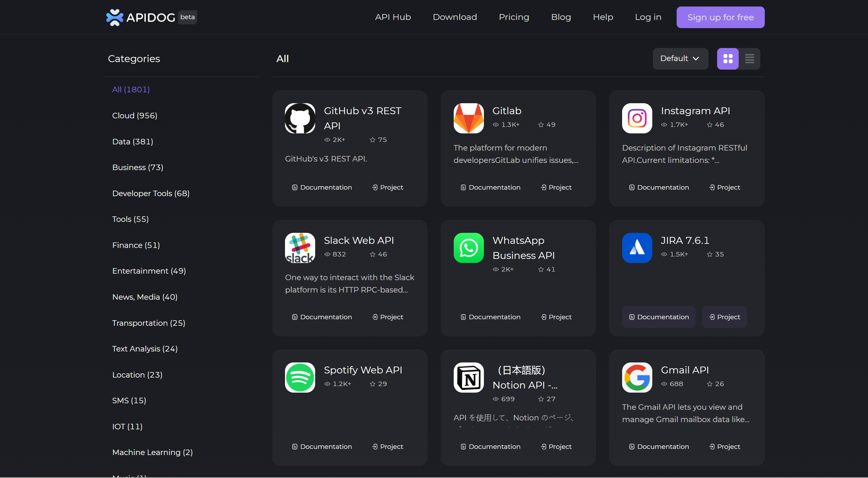The image size is (868, 478).
Task: Open the GitHub v3 REST API logo
Action: [300, 118]
